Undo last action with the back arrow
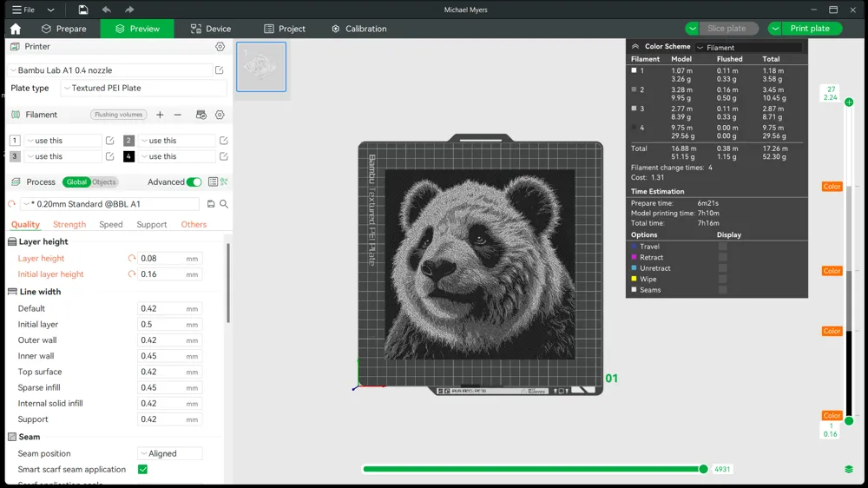The height and width of the screenshot is (488, 868). click(106, 10)
